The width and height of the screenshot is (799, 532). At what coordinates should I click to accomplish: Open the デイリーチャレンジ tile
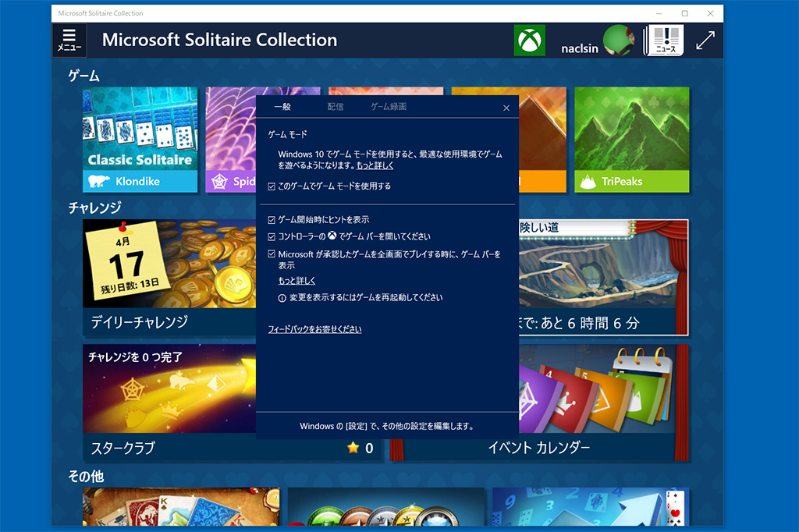click(x=169, y=278)
